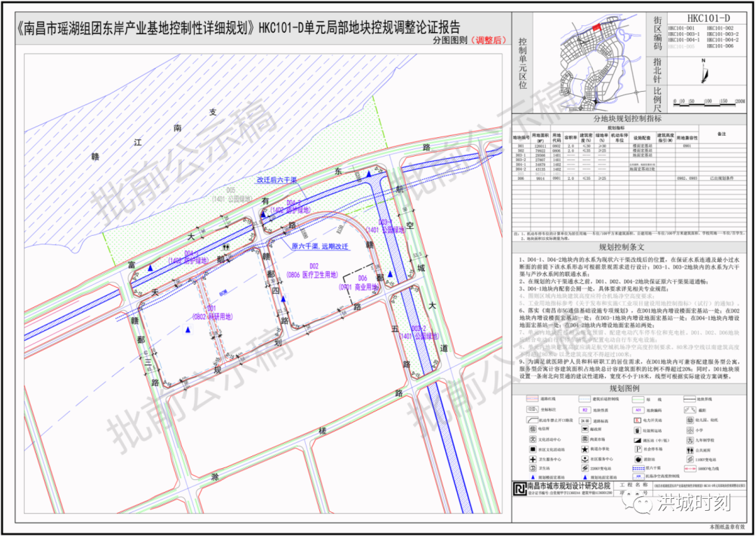Select the HKC101-D06 code entry
The image size is (756, 536).
tap(721, 45)
